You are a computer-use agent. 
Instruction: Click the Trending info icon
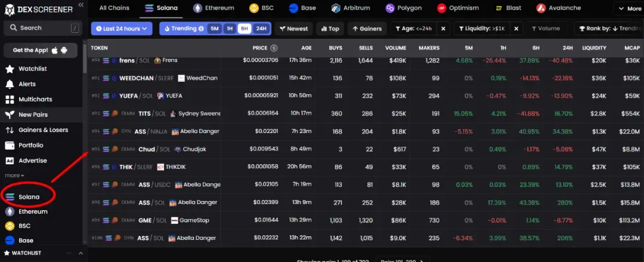(x=201, y=29)
